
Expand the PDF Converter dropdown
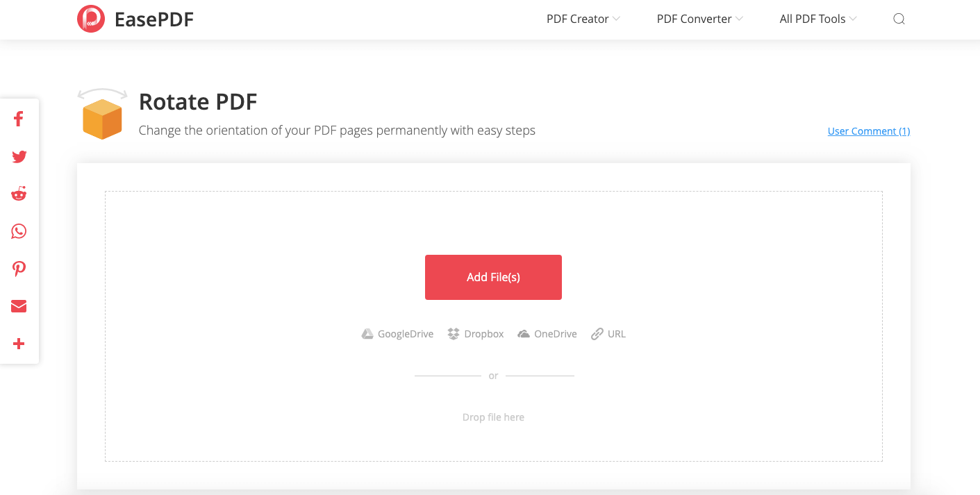[x=699, y=19]
